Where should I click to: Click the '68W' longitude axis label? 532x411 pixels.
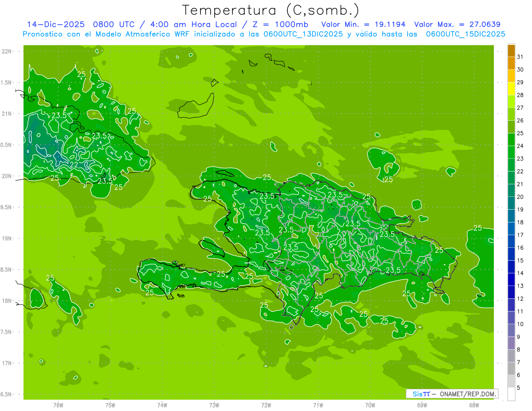pos(474,405)
